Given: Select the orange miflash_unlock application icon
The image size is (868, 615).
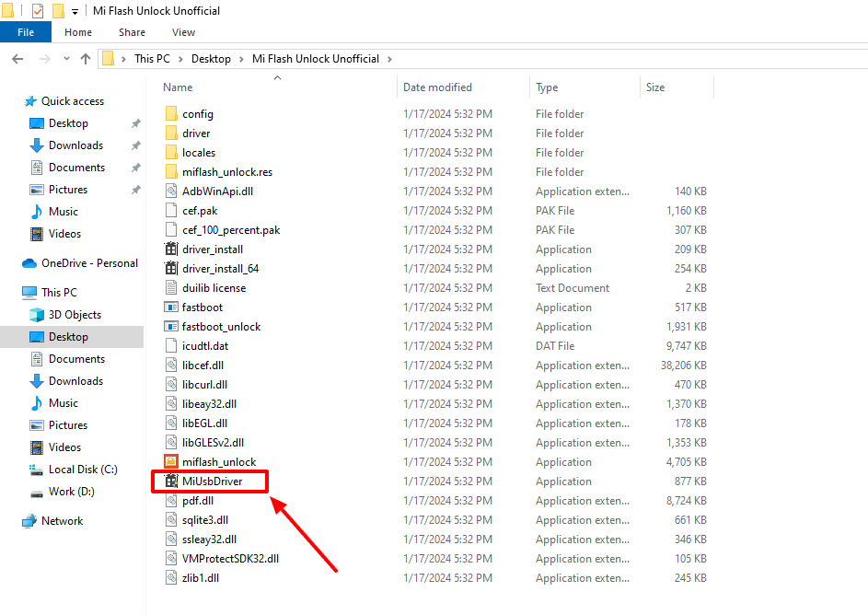Looking at the screenshot, I should (171, 461).
